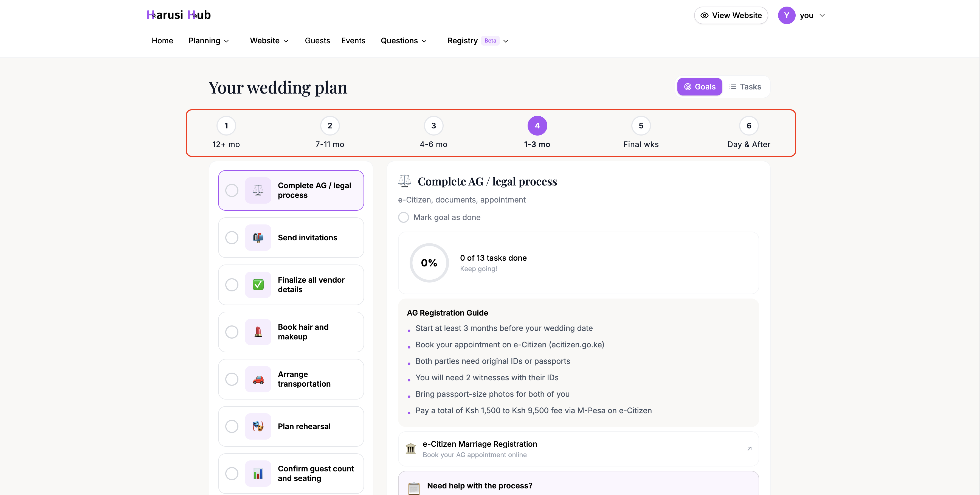Click the lipstick icon for hair and makeup
980x495 pixels.
point(258,332)
